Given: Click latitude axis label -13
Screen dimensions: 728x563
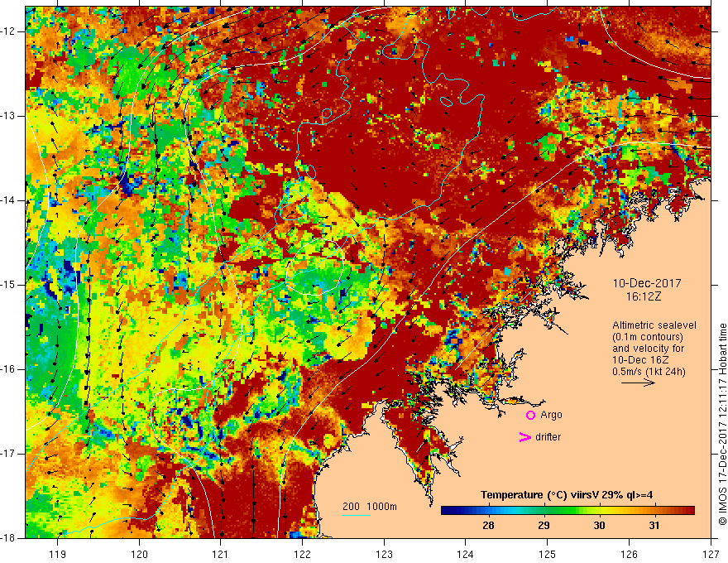Looking at the screenshot, I should point(8,116).
